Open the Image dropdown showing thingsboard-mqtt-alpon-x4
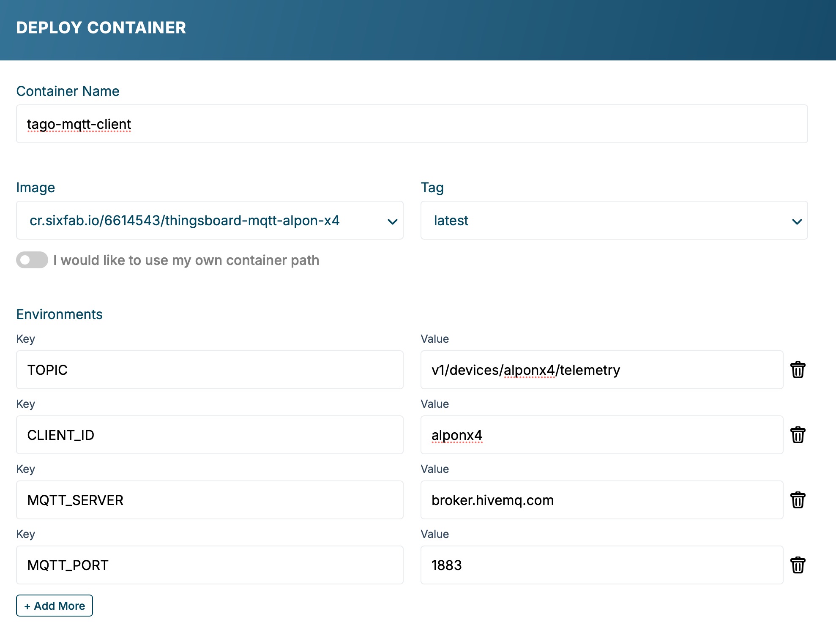Image resolution: width=836 pixels, height=644 pixels. (x=210, y=220)
